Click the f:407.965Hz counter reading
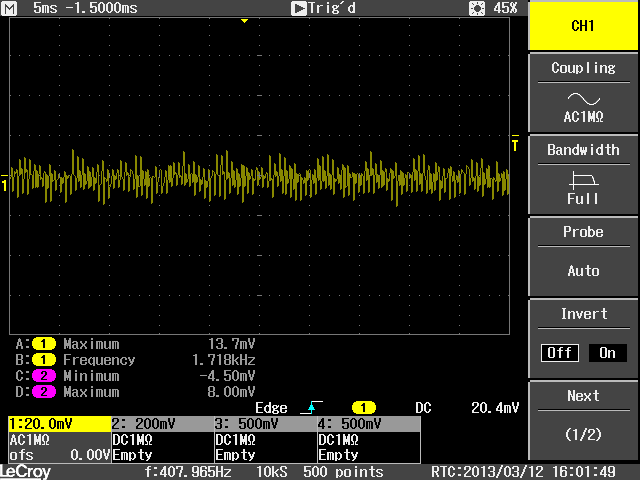 188,472
